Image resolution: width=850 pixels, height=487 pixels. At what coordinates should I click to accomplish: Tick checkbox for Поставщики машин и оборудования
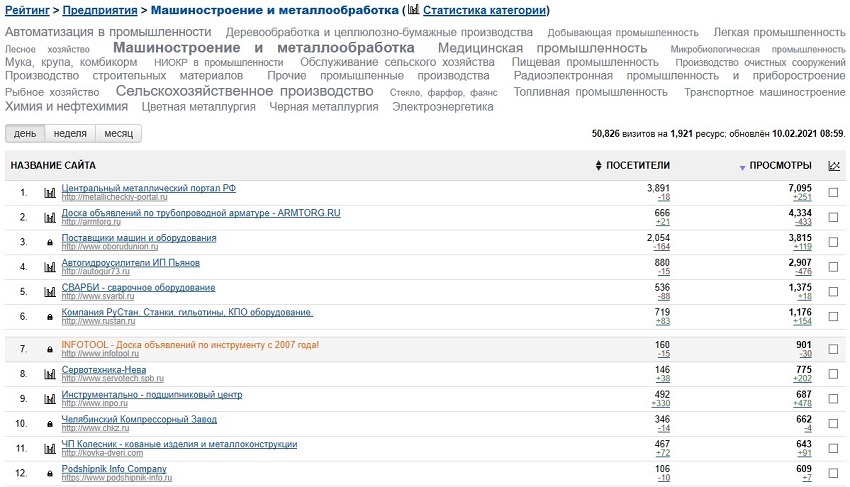point(833,242)
